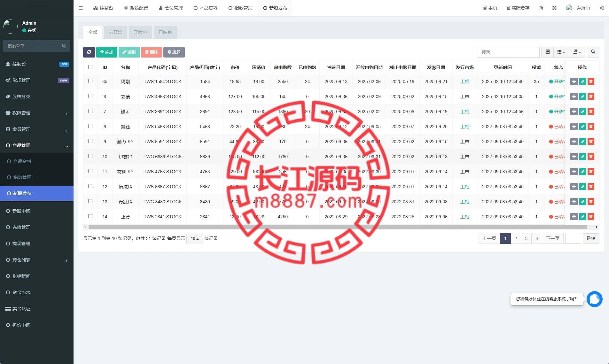Open 实名认证 in the sidebar
This screenshot has width=609, height=364.
point(37,309)
